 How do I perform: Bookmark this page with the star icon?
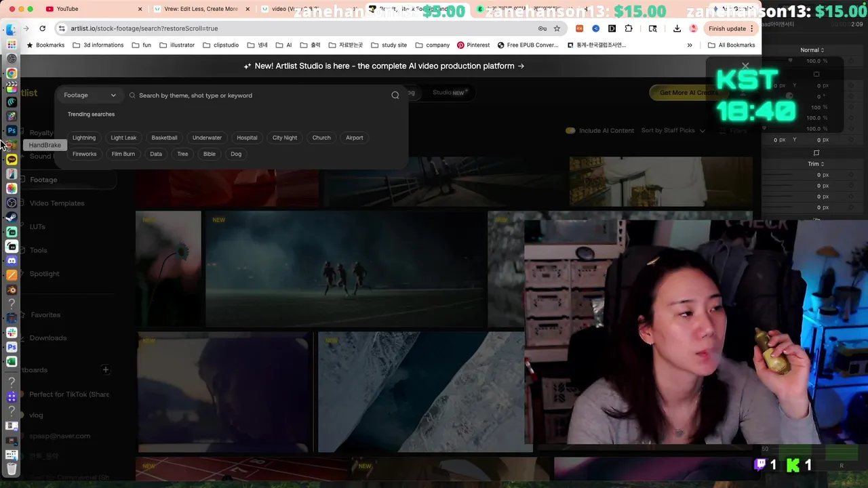tap(557, 28)
